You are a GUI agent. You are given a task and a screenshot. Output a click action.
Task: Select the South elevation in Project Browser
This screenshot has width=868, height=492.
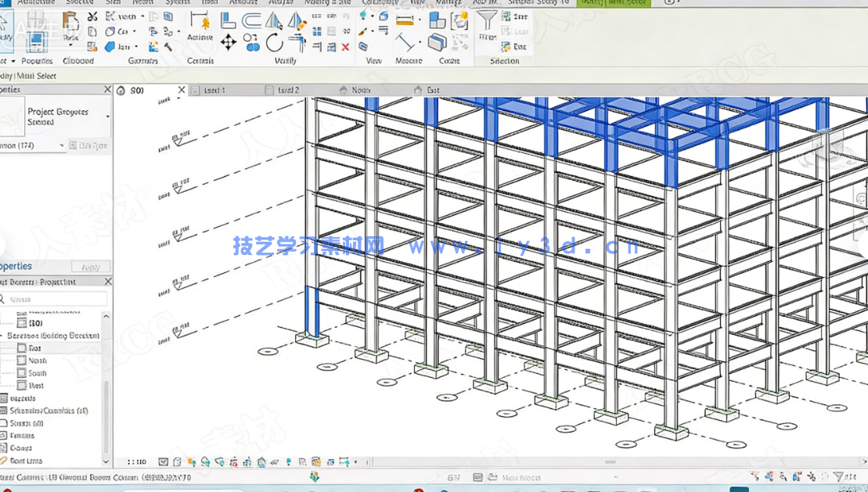pyautogui.click(x=37, y=373)
